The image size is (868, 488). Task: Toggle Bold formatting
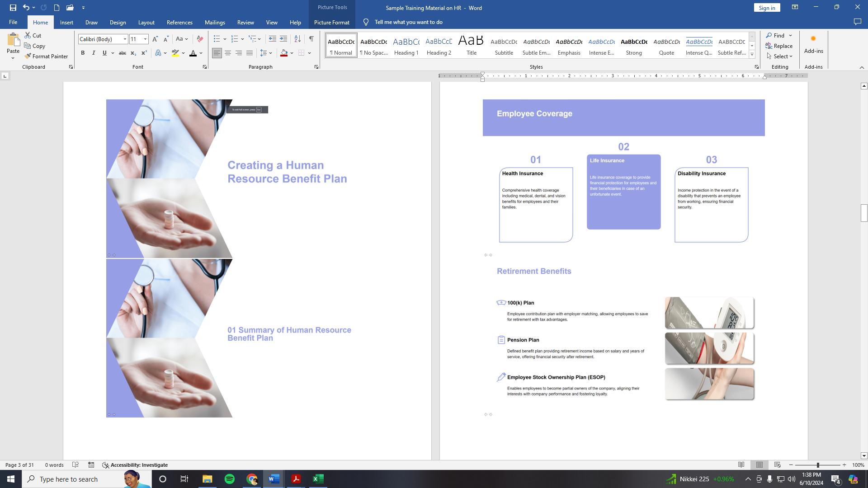83,53
